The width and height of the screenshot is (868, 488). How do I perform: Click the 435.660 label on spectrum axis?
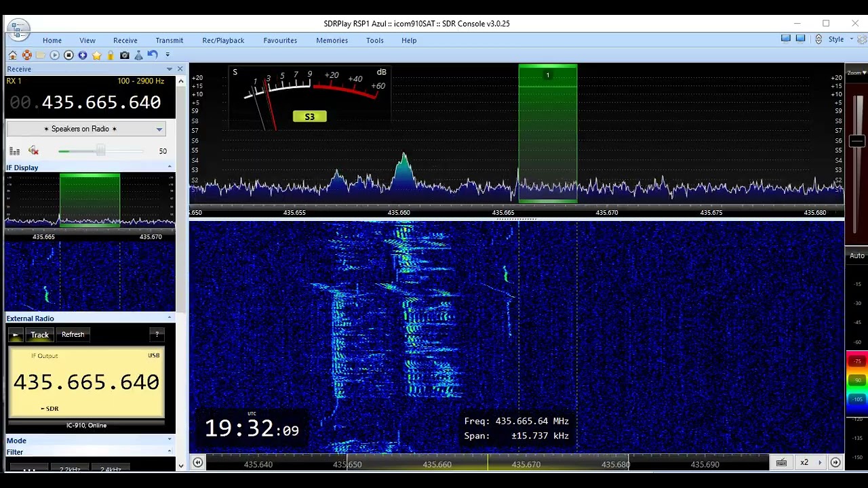pyautogui.click(x=399, y=213)
